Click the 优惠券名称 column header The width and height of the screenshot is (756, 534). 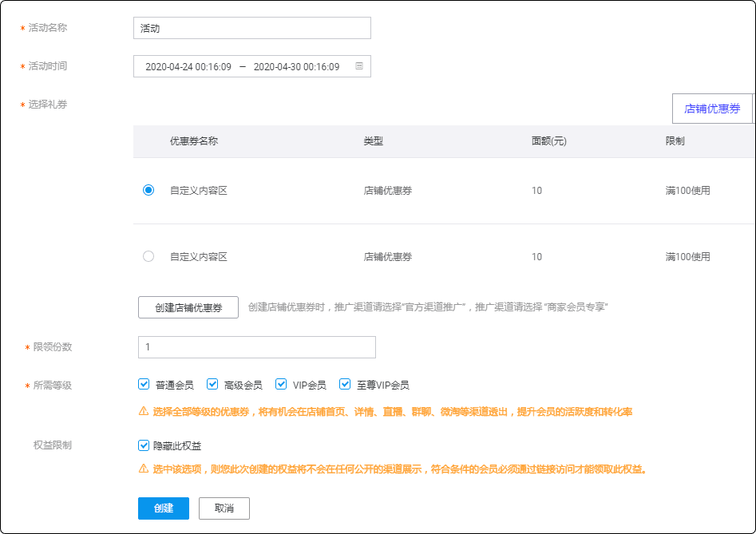(194, 141)
